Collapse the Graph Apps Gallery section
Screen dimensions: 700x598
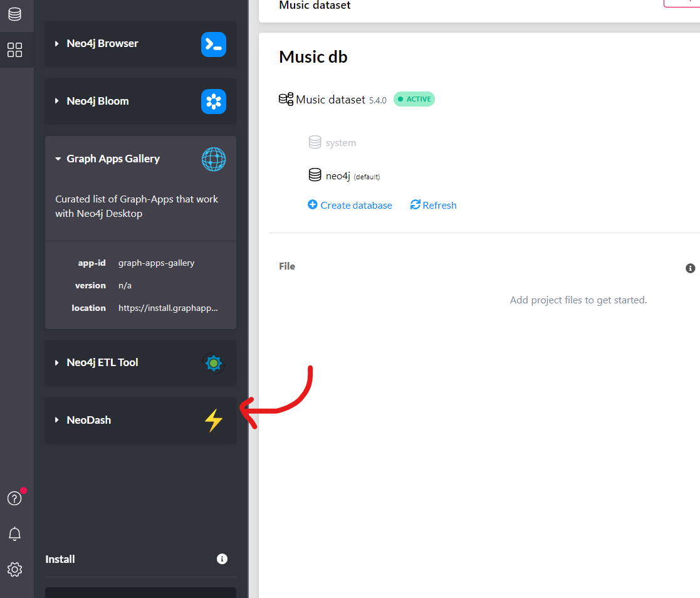point(57,159)
